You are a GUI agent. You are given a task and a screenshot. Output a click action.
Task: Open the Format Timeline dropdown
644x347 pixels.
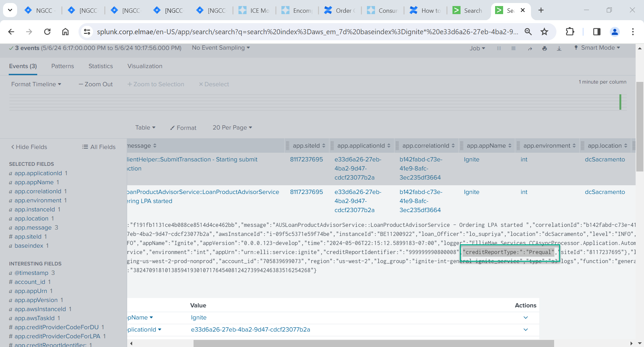click(x=36, y=84)
